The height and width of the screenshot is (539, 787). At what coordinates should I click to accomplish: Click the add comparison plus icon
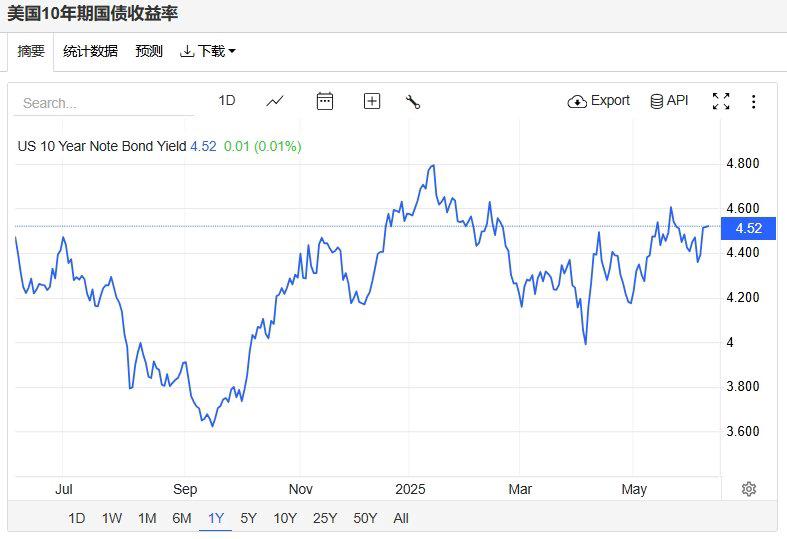[x=371, y=101]
